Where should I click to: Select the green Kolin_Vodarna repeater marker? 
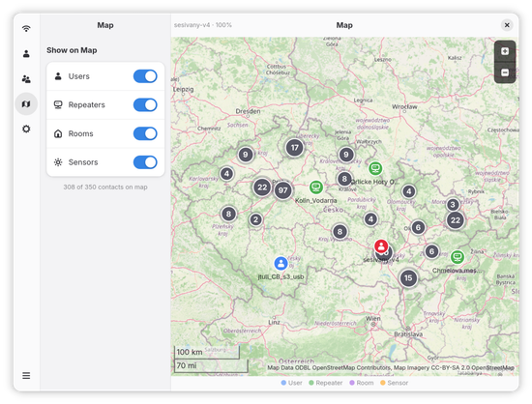[x=316, y=187]
